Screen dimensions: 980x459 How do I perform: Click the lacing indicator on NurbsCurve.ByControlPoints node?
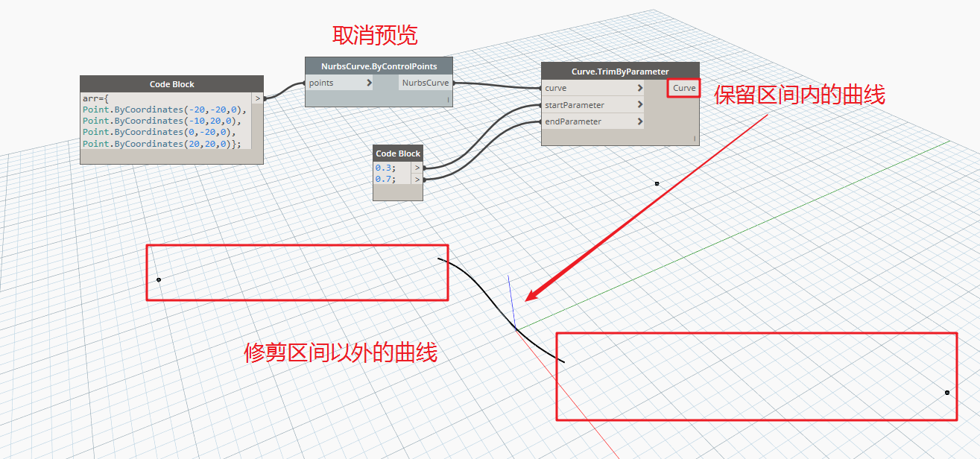pos(448,99)
